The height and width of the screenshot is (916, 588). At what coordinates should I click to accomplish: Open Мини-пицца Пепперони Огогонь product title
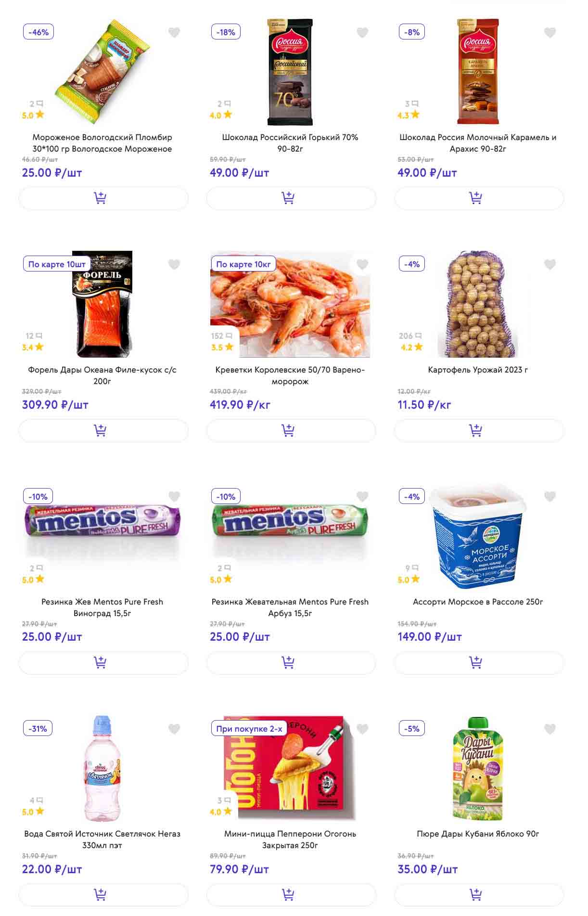coord(290,839)
